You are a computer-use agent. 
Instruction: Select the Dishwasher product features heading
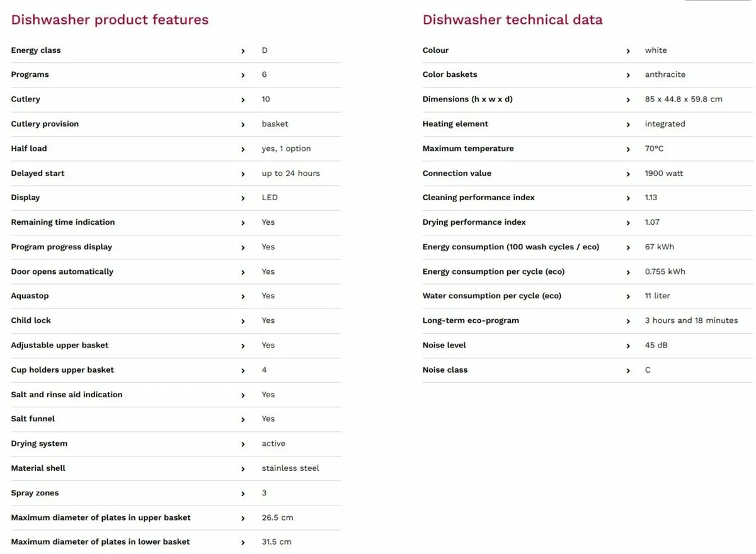coord(110,20)
